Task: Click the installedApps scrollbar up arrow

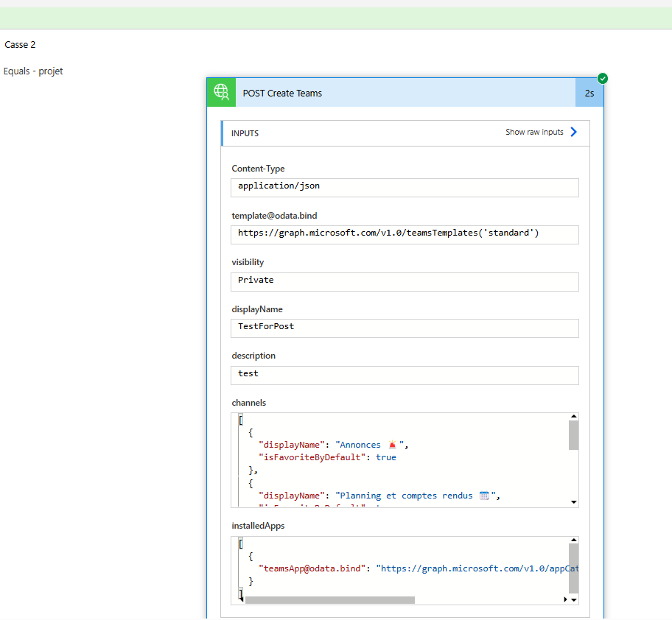Action: pyautogui.click(x=574, y=540)
